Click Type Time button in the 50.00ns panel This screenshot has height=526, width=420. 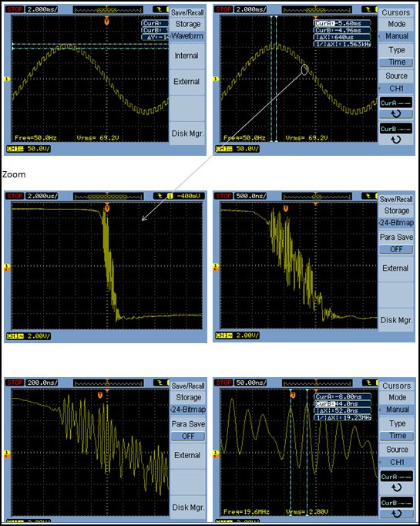(398, 436)
